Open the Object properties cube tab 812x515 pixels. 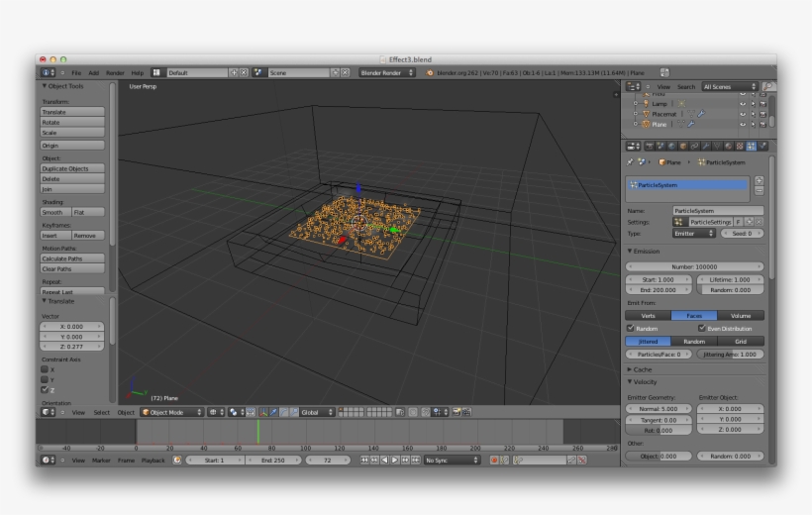683,147
